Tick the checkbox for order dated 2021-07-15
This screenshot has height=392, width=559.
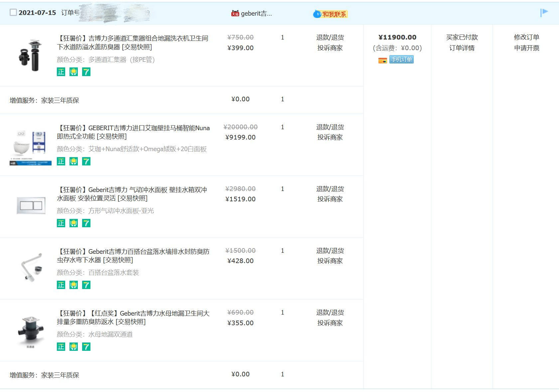13,13
